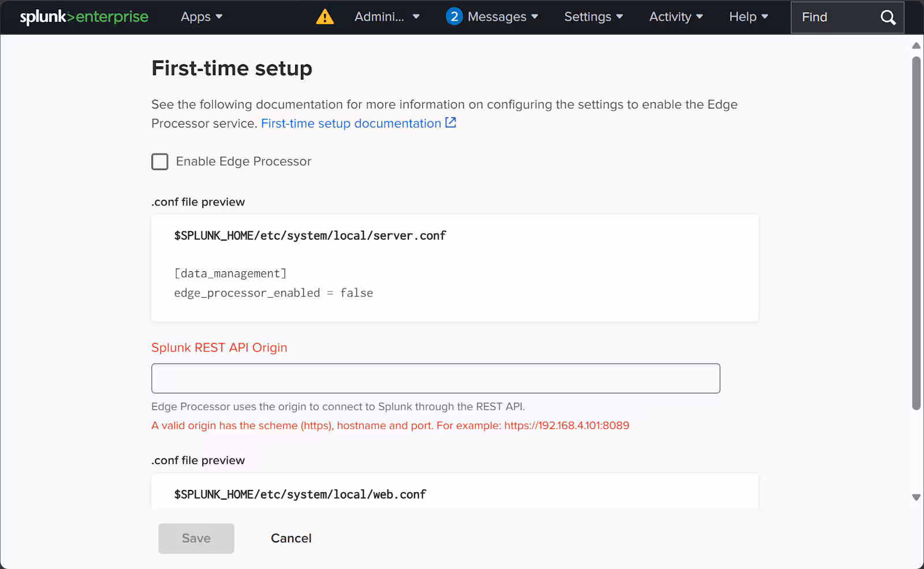Click the Splunk enterprise logo
This screenshot has width=924, height=569.
84,17
